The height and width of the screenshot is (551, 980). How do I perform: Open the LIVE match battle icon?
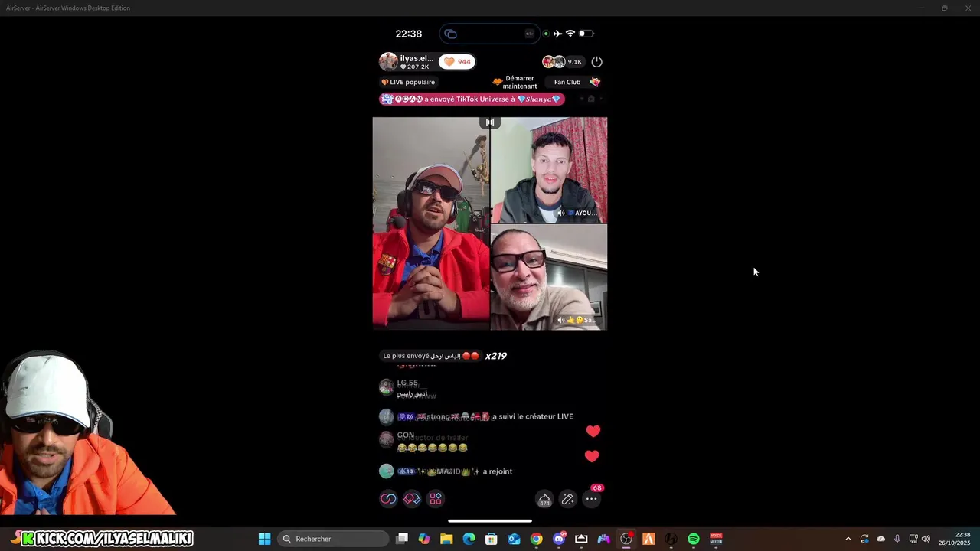(412, 499)
